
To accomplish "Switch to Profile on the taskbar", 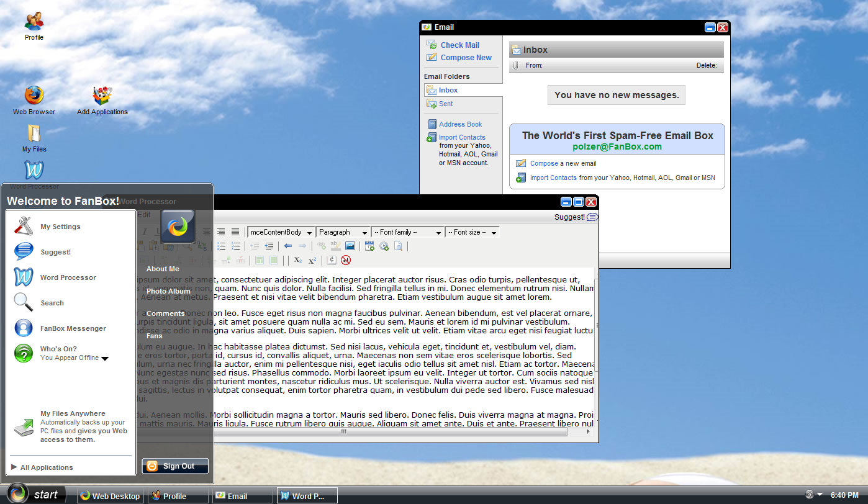I will [177, 495].
